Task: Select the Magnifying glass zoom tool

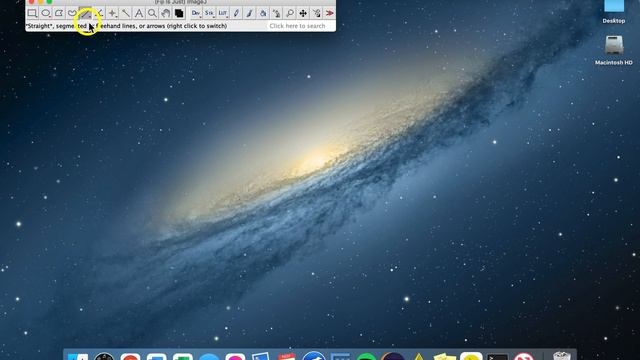Action: tap(152, 13)
